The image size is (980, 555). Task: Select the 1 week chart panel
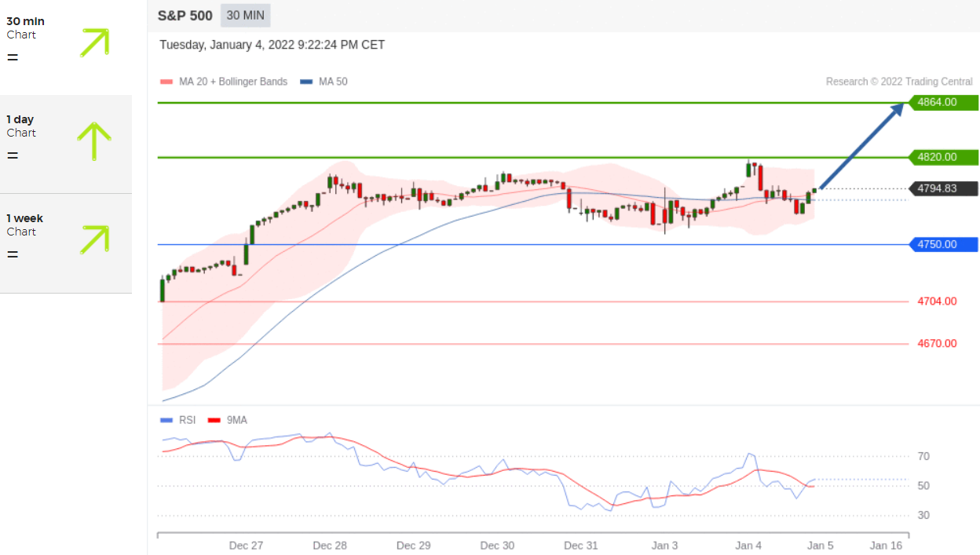point(66,243)
